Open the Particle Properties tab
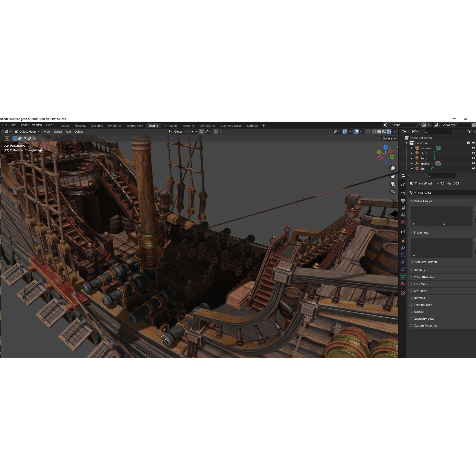The image size is (476, 476). (403, 255)
